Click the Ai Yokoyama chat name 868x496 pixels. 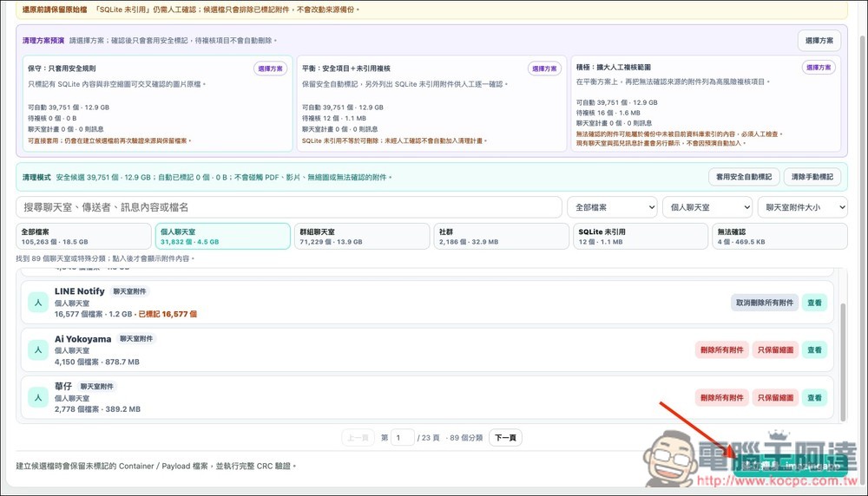(x=83, y=339)
